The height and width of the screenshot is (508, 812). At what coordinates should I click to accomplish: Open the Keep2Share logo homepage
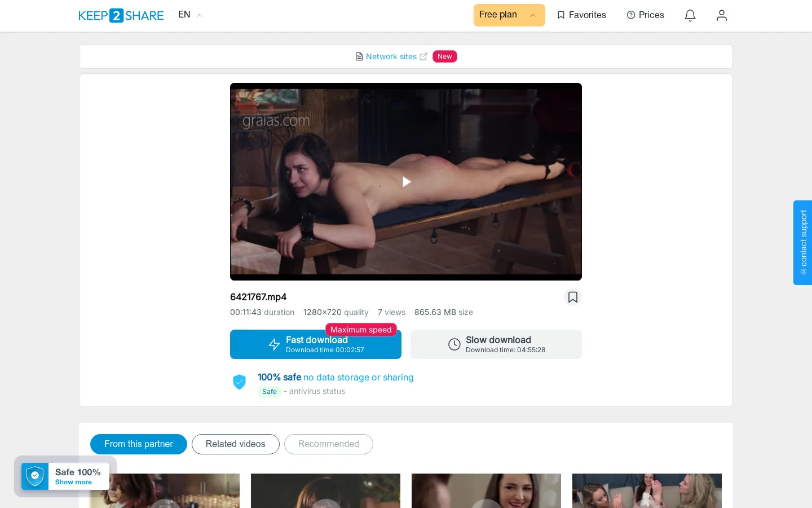(121, 15)
